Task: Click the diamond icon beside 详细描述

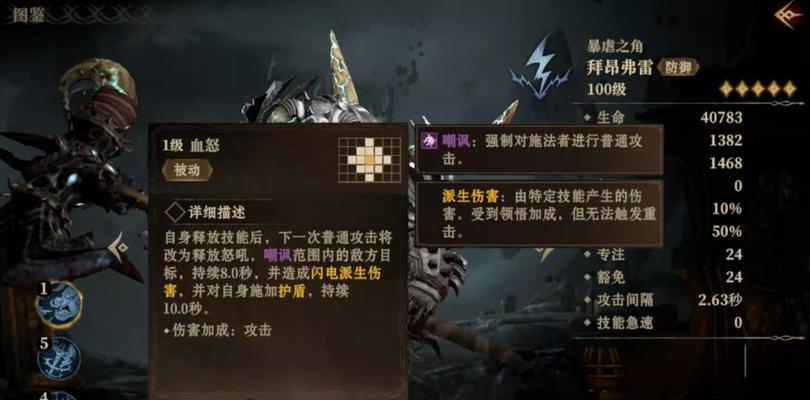Action: pyautogui.click(x=175, y=212)
